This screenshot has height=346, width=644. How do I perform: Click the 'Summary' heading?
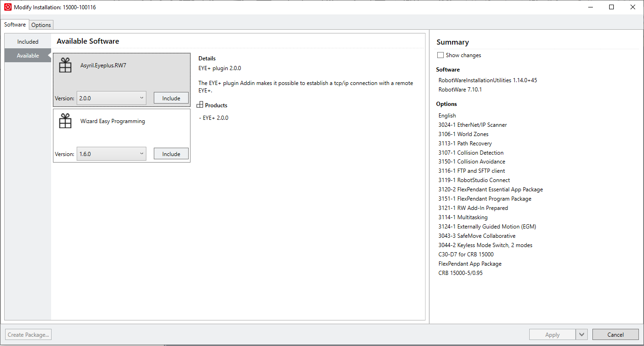click(453, 42)
